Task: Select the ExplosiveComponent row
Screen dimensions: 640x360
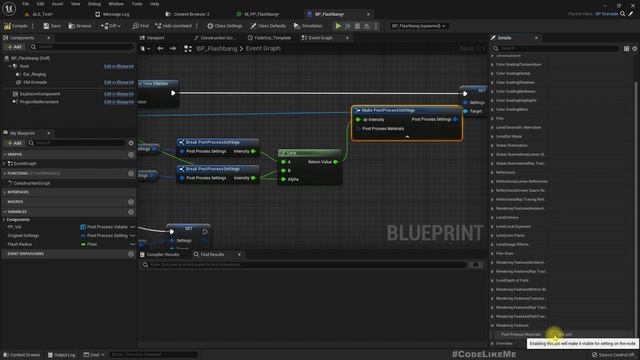Action: [x=40, y=94]
